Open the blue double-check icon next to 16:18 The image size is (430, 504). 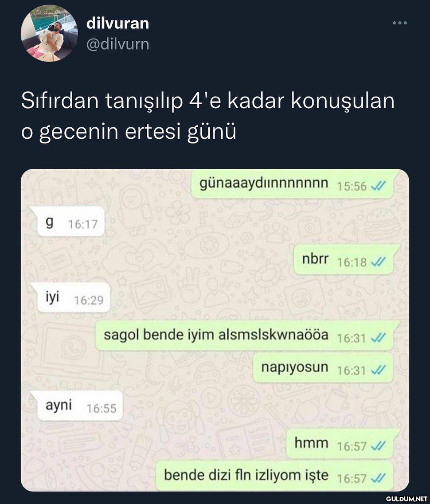click(x=378, y=262)
